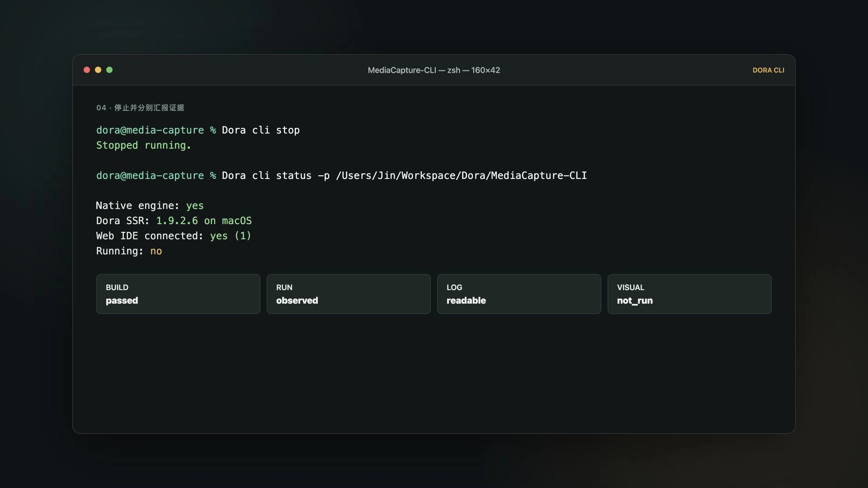Click the green zoom window button
The image size is (868, 488).
click(109, 70)
